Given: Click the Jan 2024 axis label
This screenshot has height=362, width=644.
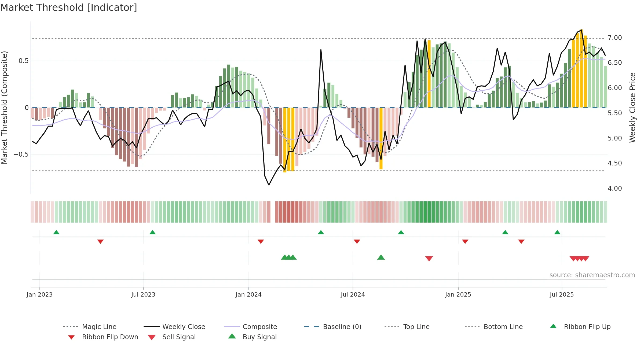Looking at the screenshot, I should point(249,295).
